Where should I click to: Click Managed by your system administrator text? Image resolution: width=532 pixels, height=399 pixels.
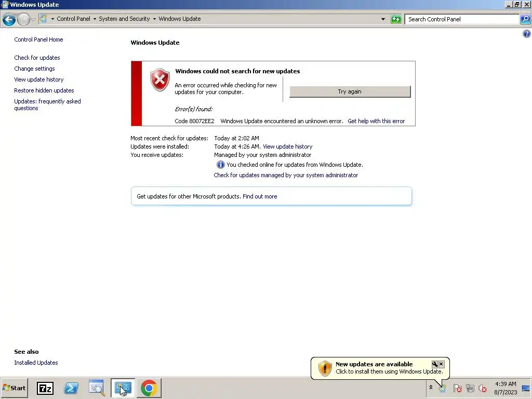coord(262,155)
